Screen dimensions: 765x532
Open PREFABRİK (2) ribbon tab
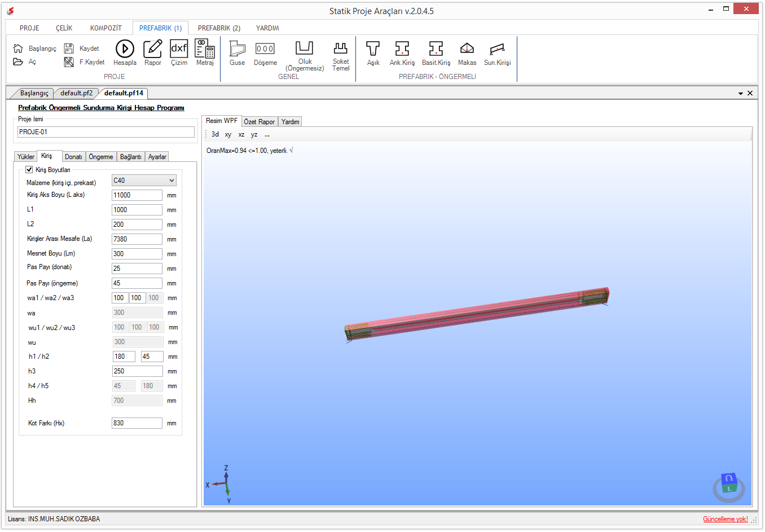tap(219, 28)
